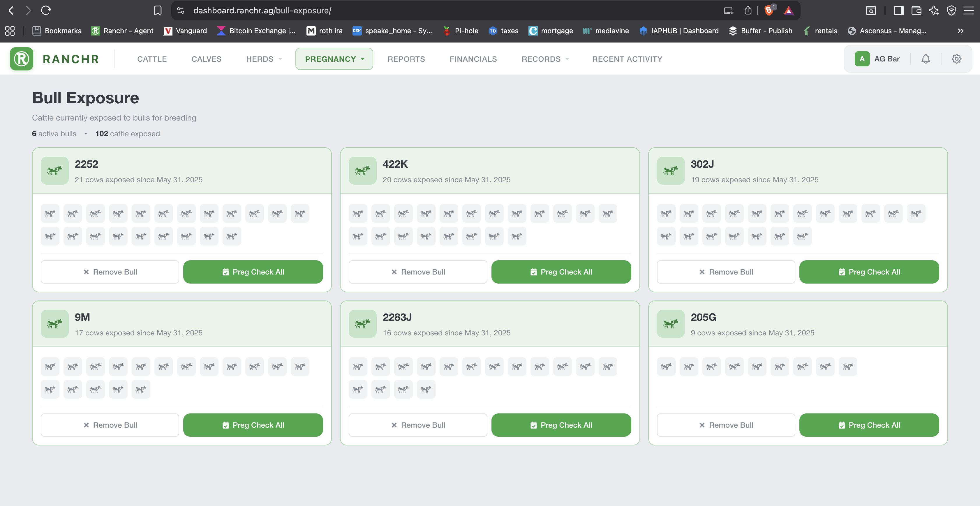Click the browser reload icon
Screen dimensions: 980x506
pos(46,10)
